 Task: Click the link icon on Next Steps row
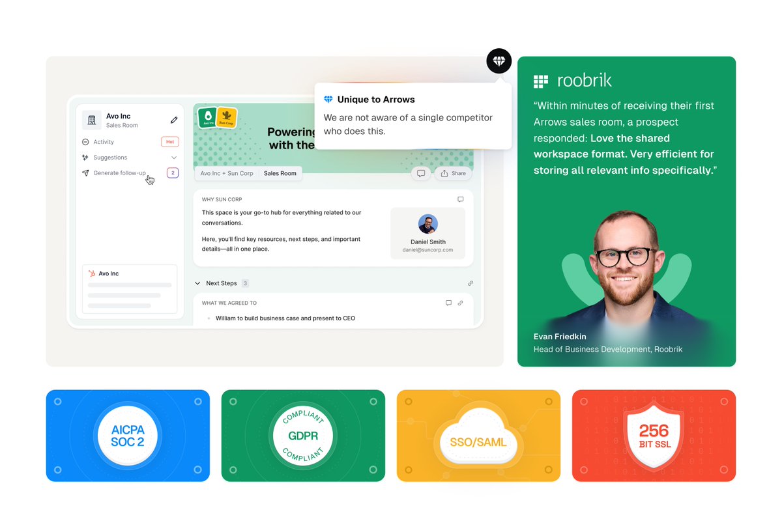coord(471,283)
